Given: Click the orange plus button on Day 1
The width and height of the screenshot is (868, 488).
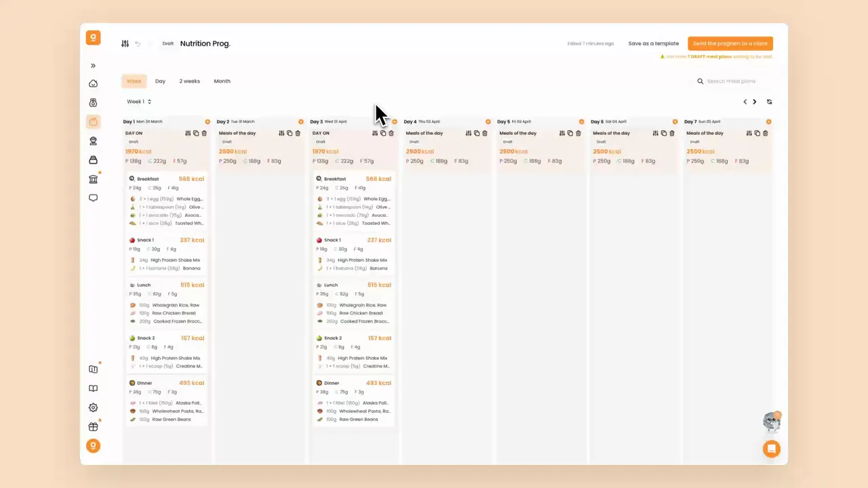Looking at the screenshot, I should coord(208,122).
